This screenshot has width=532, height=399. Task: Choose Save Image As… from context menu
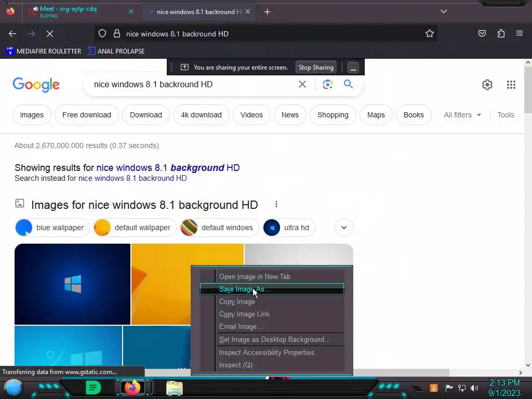272,289
